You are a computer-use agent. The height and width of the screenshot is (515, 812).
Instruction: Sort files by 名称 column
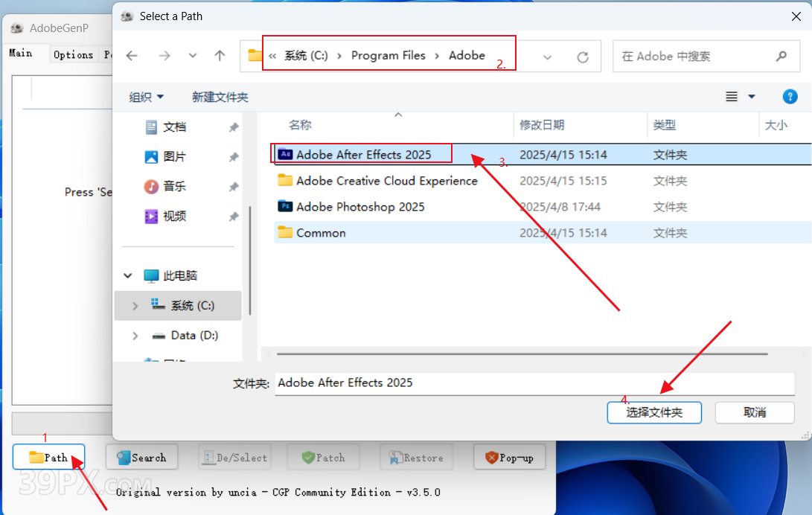click(300, 125)
